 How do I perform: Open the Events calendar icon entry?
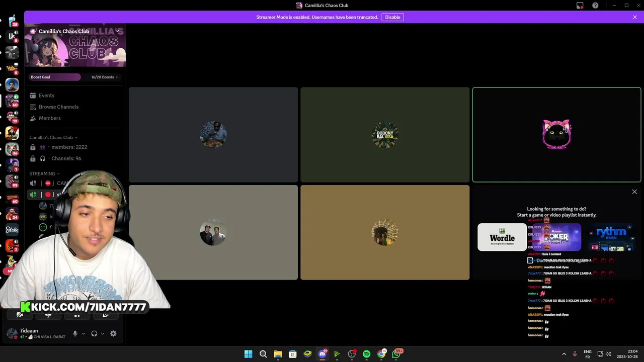point(33,96)
